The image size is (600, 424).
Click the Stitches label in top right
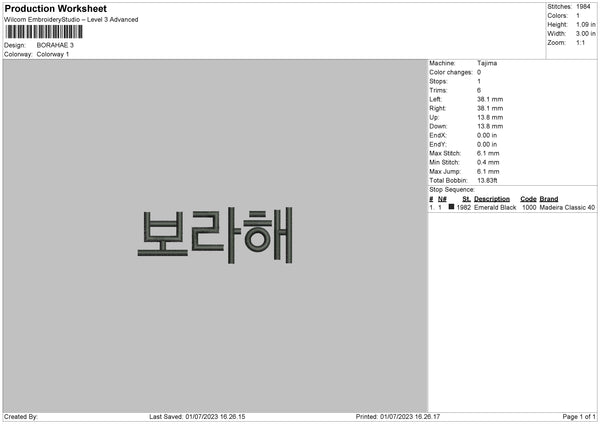tap(559, 7)
